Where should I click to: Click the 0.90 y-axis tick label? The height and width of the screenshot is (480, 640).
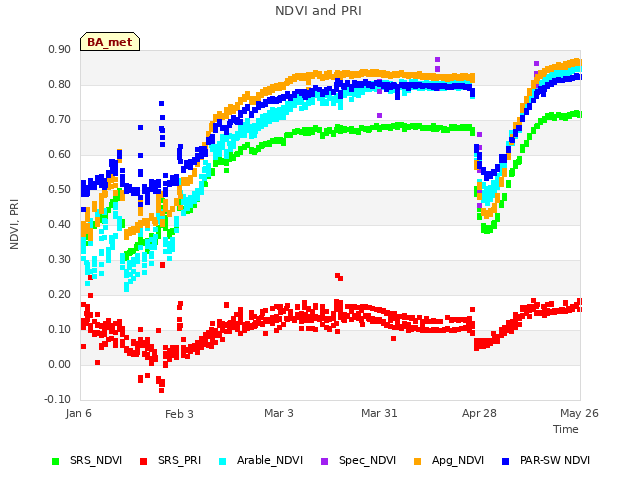coord(60,50)
